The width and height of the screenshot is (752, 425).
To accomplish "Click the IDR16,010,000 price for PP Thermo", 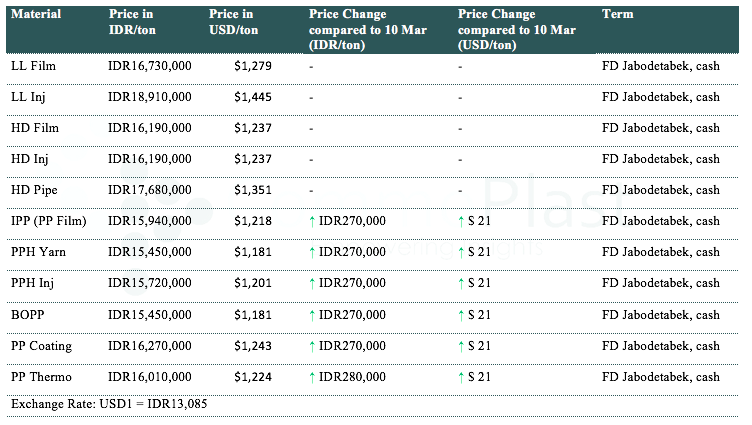I will tap(149, 377).
